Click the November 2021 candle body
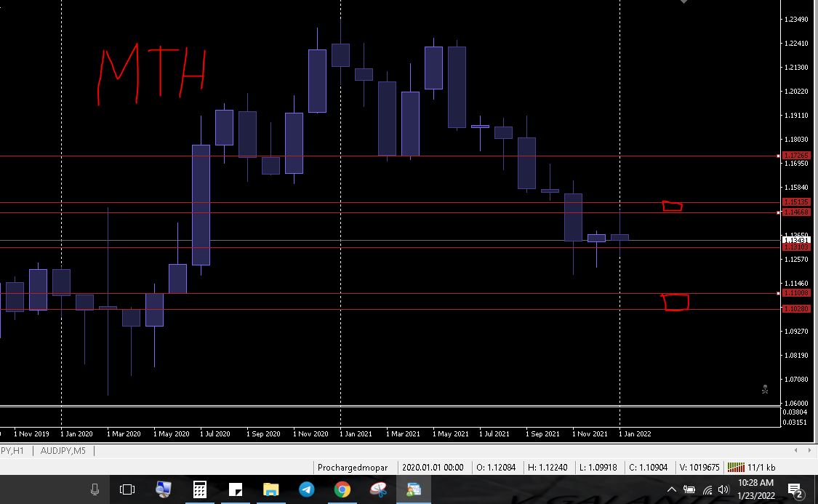Screen dimensions: 818x504 574,217
